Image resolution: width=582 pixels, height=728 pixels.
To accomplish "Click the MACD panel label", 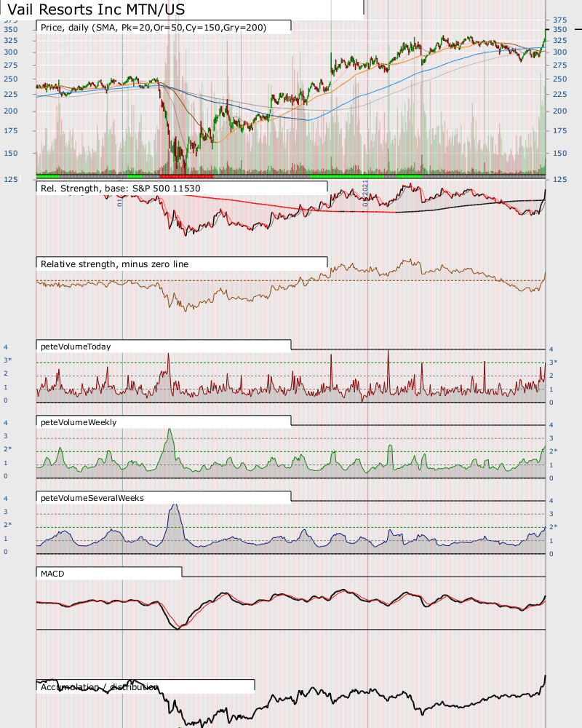I will click(x=52, y=574).
